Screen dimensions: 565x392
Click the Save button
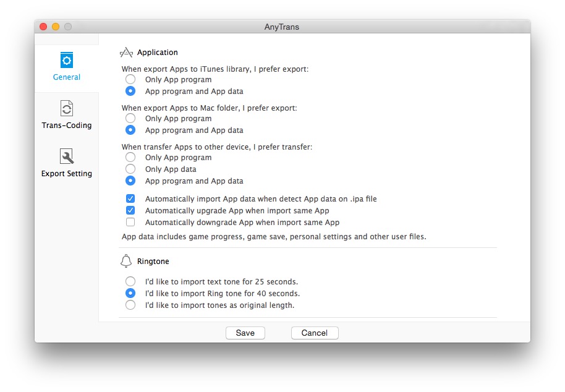(245, 333)
